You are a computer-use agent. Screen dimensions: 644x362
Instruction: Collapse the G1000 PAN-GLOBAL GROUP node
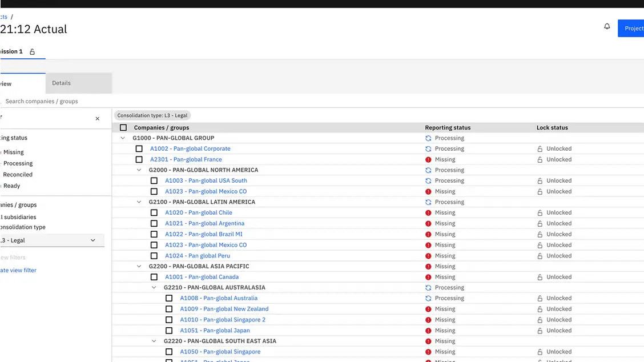coord(123,138)
